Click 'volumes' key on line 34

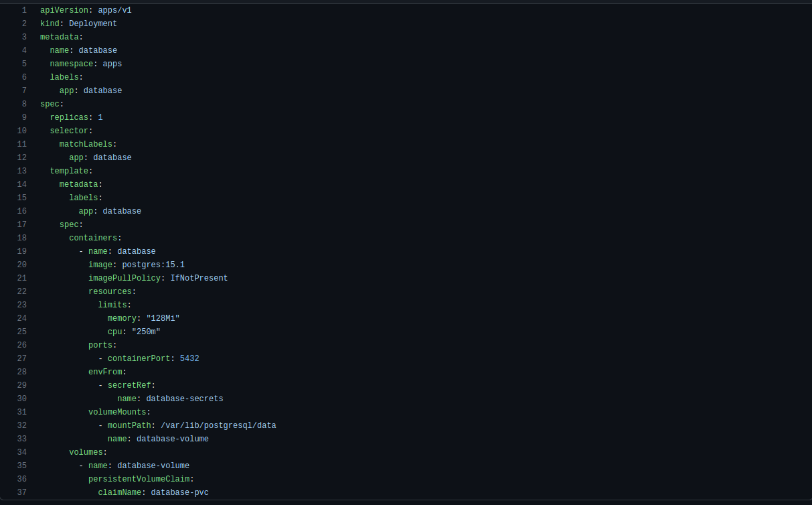pos(86,452)
